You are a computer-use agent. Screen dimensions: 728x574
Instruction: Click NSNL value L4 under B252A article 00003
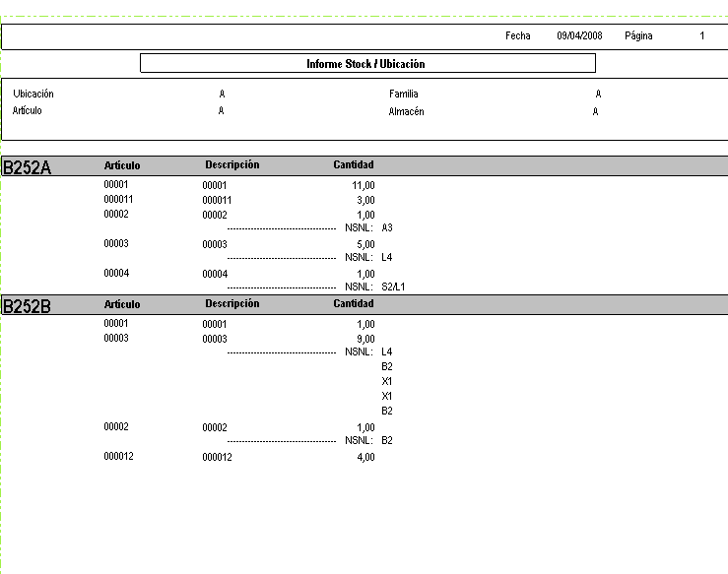tap(387, 257)
